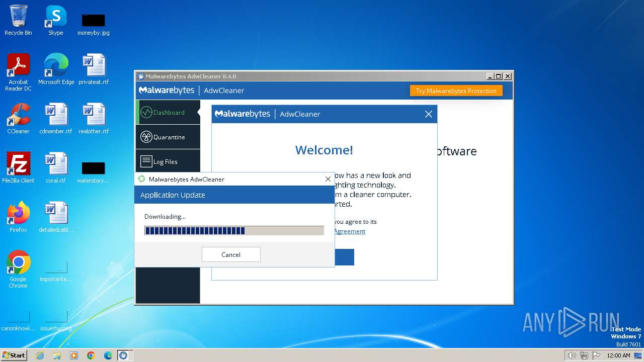The width and height of the screenshot is (644, 362).
Task: Open Internet Explorer from taskbar
Action: pyautogui.click(x=40, y=355)
